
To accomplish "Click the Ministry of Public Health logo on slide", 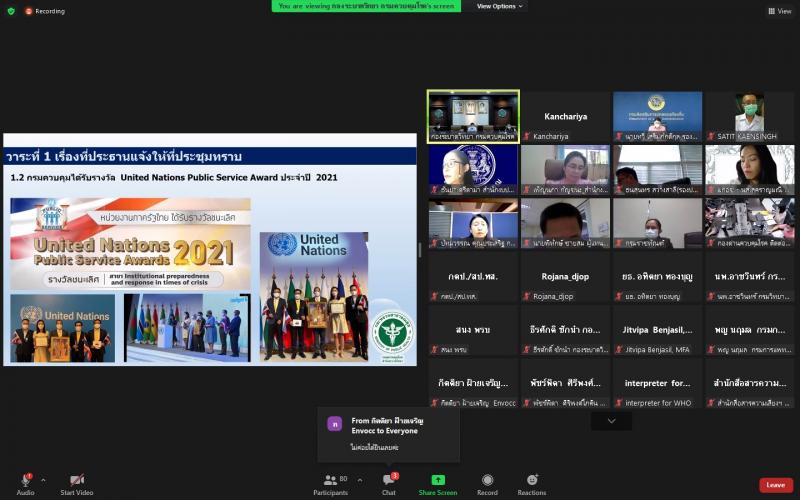I will pyautogui.click(x=392, y=336).
